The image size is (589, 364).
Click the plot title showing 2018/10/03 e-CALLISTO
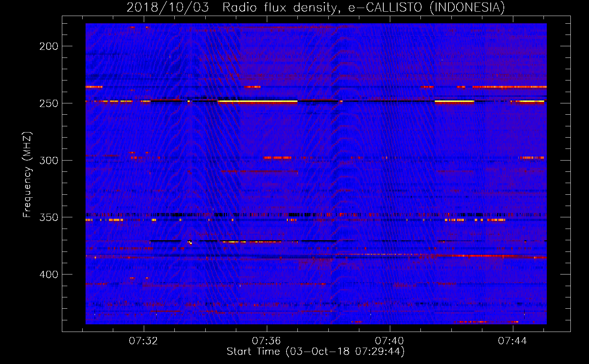[316, 7]
